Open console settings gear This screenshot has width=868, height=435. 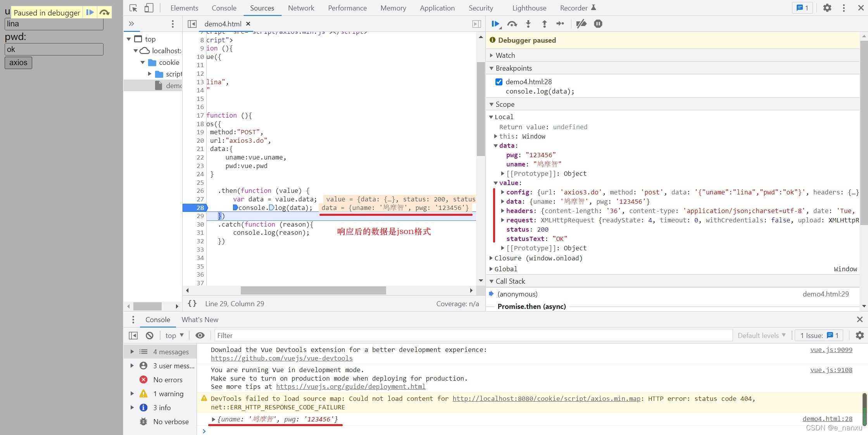click(x=859, y=335)
